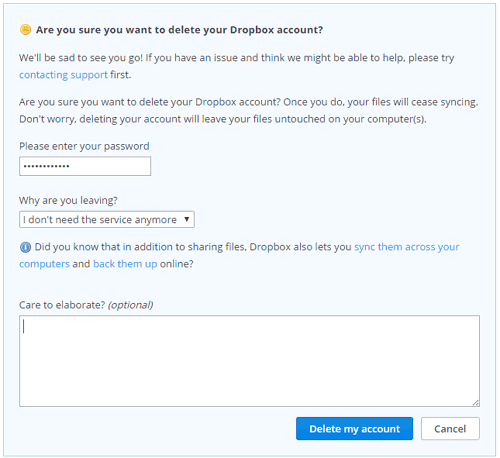This screenshot has height=458, width=500.
Task: Click the sad face emoji icon
Action: (x=25, y=30)
